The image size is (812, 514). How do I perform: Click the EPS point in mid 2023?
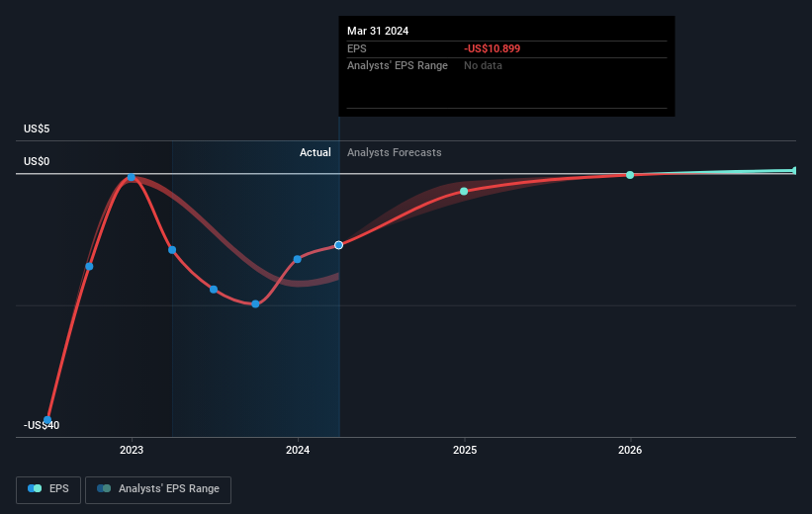coord(214,290)
